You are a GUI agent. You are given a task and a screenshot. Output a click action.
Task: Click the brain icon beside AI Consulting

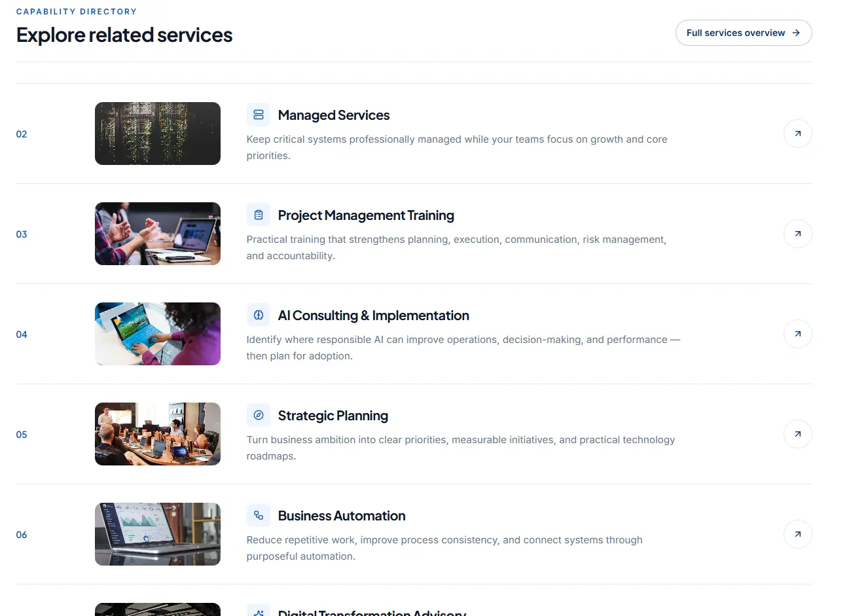259,315
